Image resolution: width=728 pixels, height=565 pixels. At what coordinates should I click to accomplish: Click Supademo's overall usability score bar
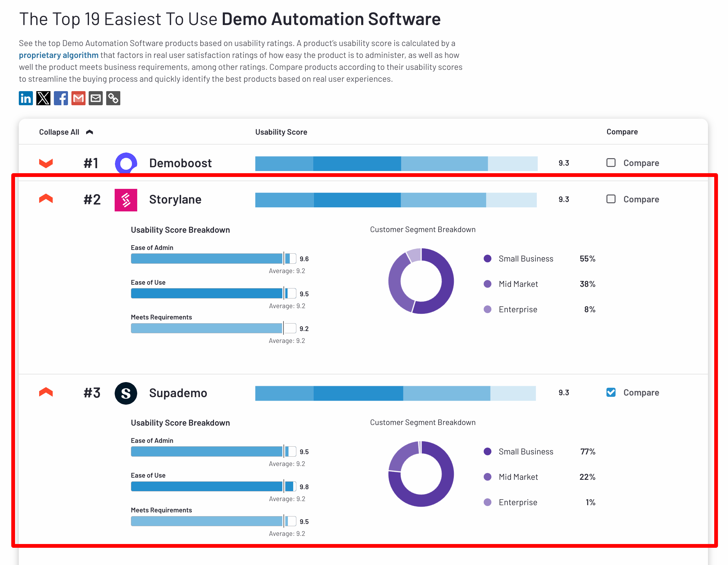point(395,393)
